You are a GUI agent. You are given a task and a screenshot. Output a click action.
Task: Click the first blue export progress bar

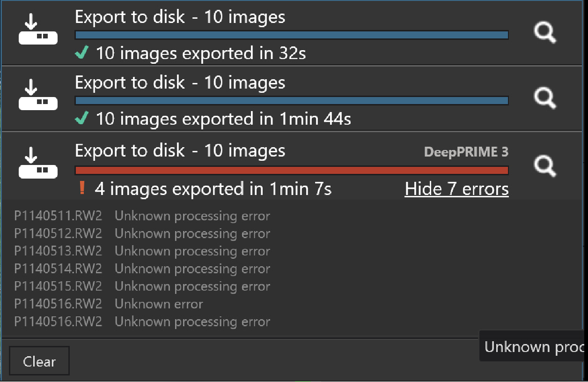[291, 35]
